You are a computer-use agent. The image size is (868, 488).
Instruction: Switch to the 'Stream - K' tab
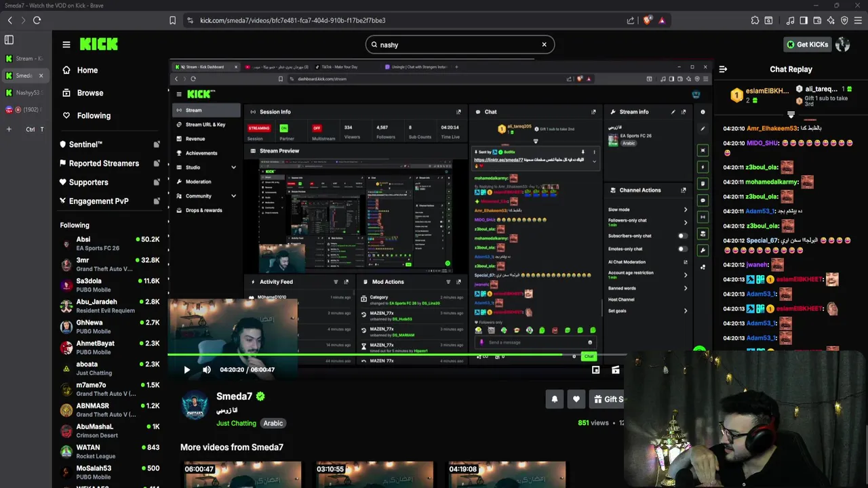tap(24, 59)
